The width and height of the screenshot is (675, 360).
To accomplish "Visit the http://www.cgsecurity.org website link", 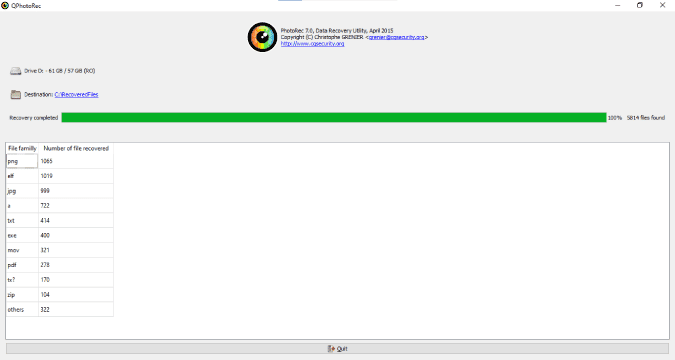I will point(313,43).
